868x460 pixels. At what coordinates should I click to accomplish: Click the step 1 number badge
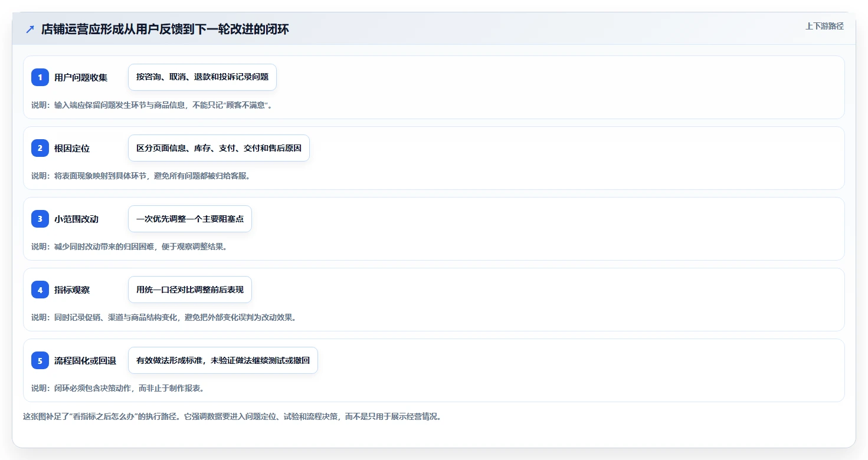point(40,77)
